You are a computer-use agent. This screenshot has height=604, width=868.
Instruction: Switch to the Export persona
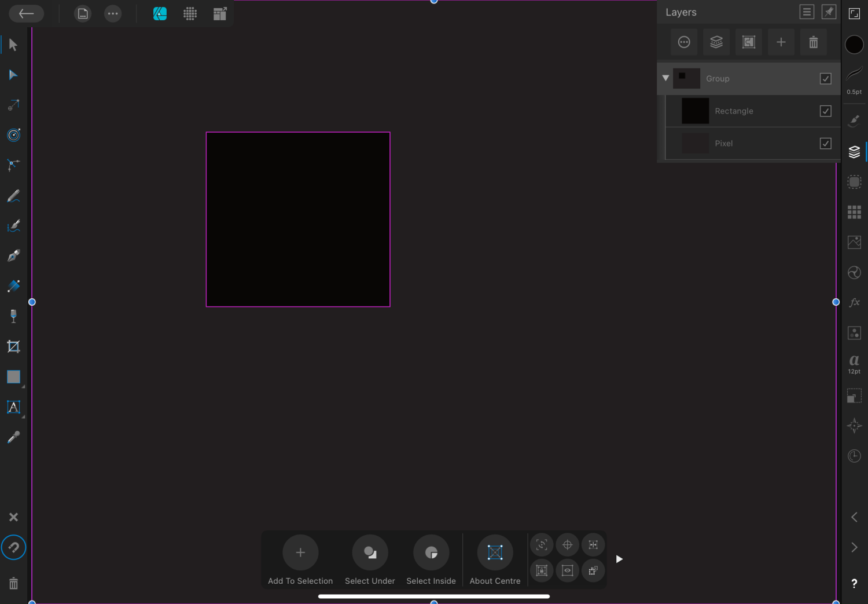click(220, 13)
